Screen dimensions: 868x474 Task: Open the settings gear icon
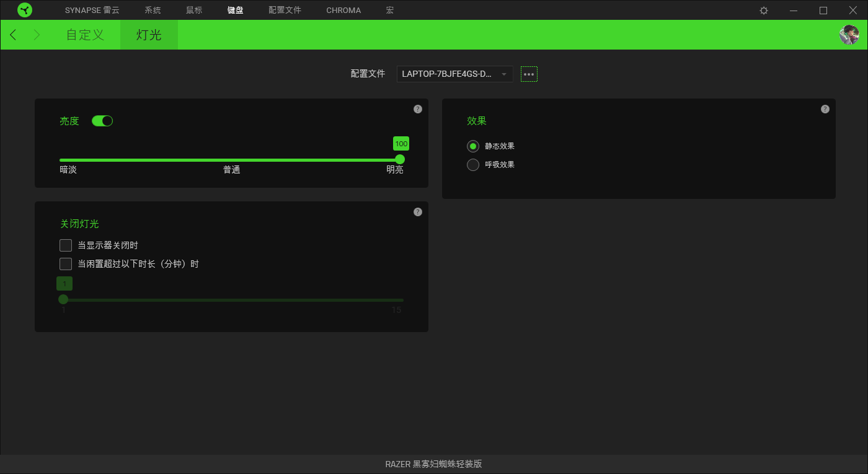764,11
